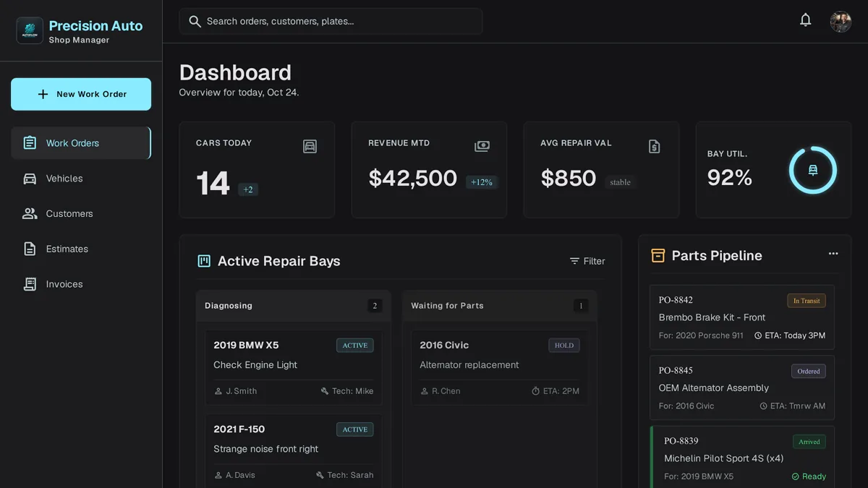Click the Work Orders clipboard icon

pos(30,143)
